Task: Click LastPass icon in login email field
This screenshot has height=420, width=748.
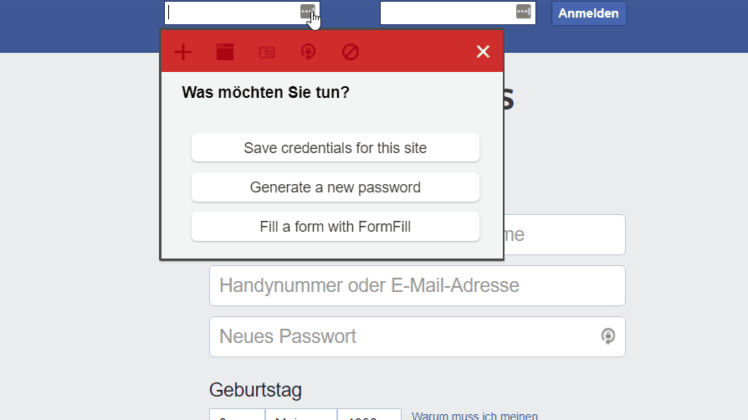Action: [307, 11]
